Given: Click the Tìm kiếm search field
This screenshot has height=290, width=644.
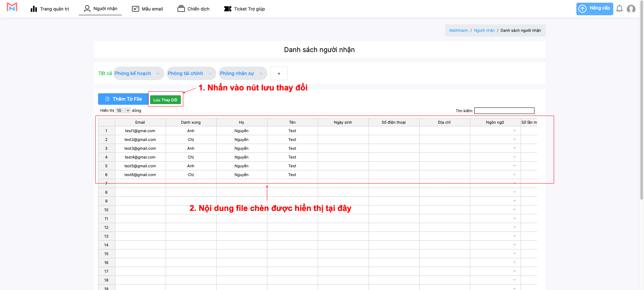Looking at the screenshot, I should tap(504, 111).
